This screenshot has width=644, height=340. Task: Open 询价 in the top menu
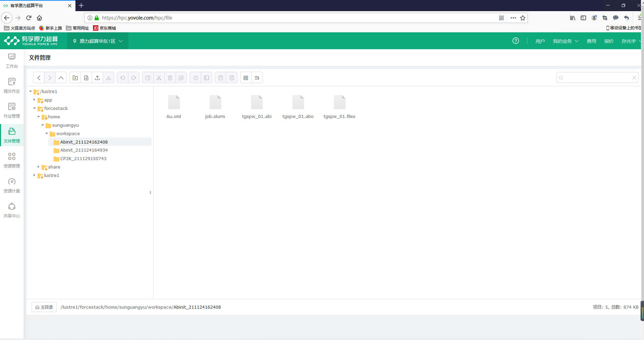click(609, 41)
